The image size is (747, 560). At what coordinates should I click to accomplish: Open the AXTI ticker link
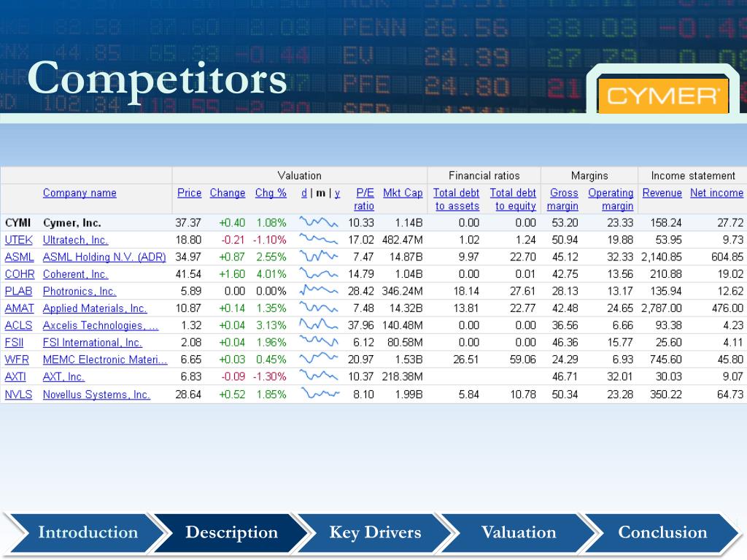pyautogui.click(x=15, y=377)
